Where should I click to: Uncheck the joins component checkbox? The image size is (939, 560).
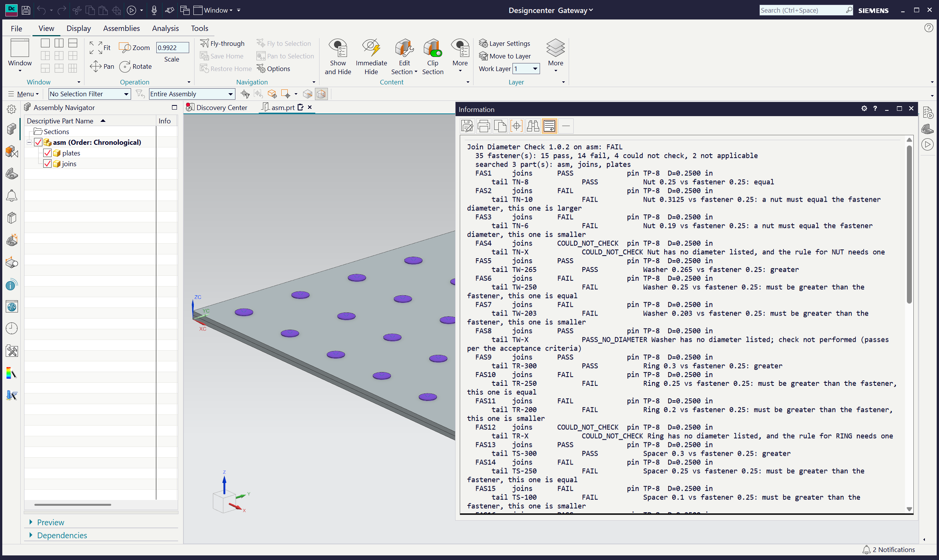[47, 164]
